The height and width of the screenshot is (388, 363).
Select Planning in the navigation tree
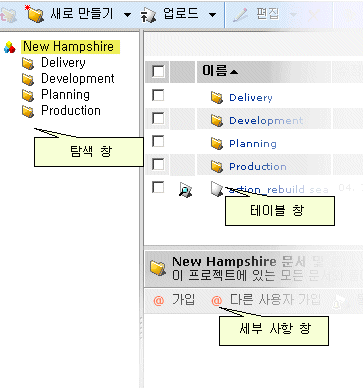coord(65,95)
